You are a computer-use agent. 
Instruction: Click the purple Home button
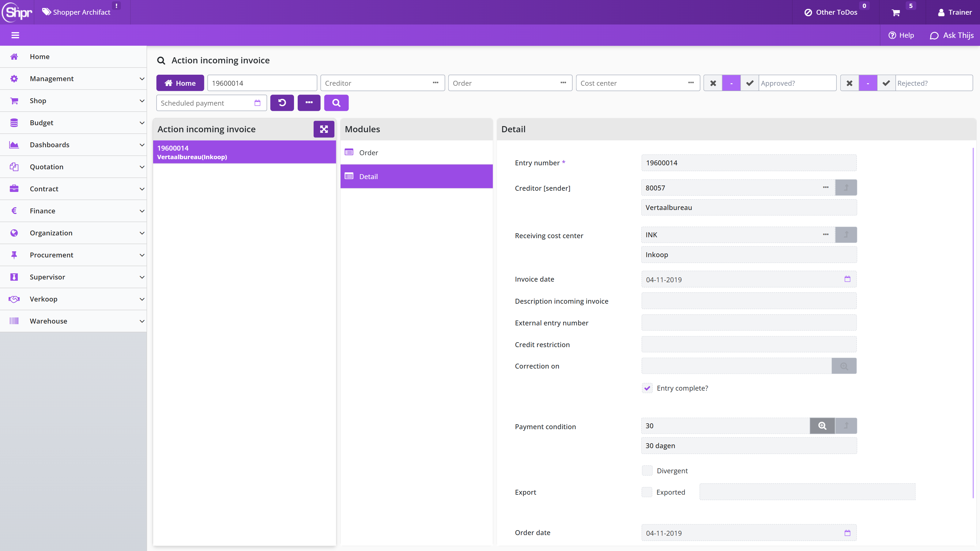click(x=180, y=83)
